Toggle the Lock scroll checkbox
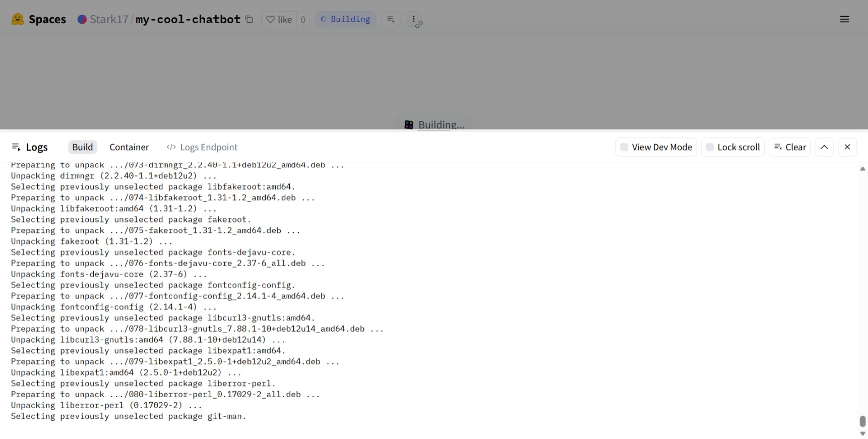 710,147
